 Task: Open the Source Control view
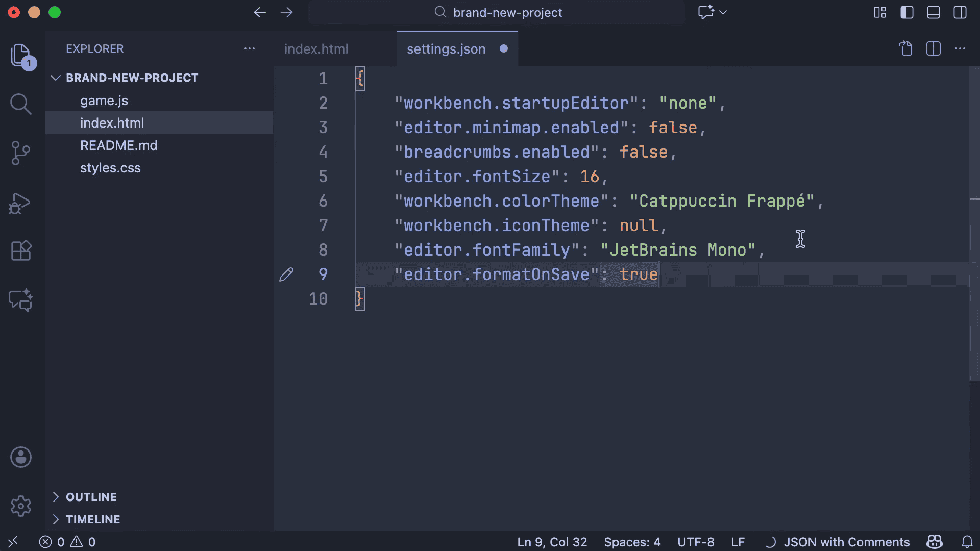click(20, 153)
